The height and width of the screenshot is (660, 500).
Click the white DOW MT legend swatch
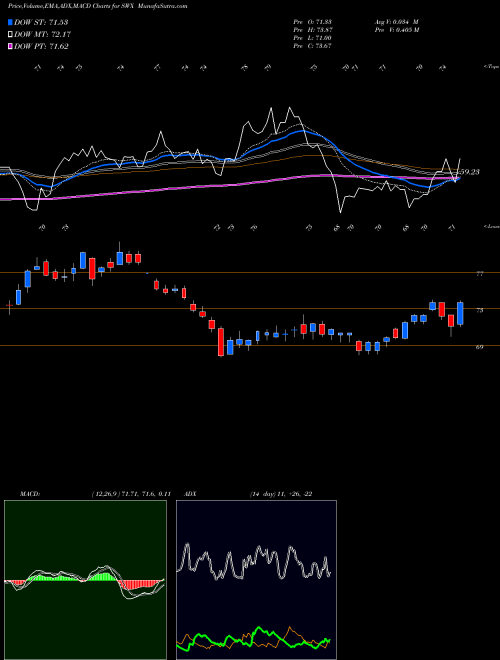pos(11,35)
